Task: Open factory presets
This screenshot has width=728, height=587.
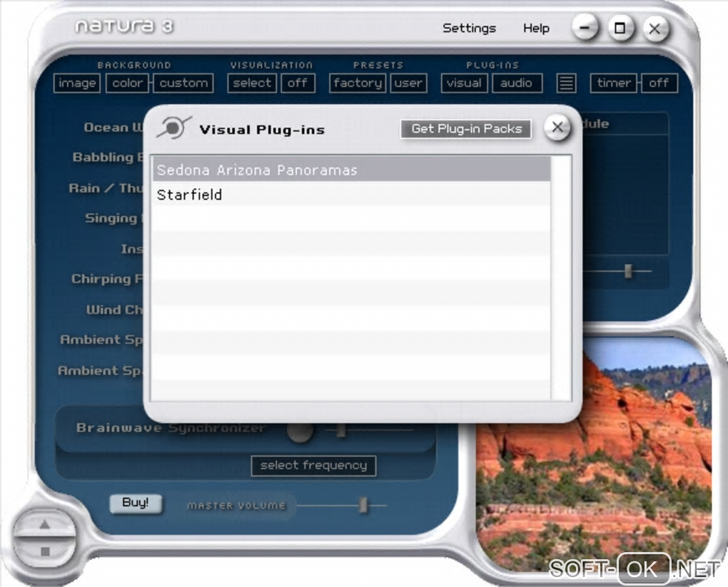Action: 358,83
